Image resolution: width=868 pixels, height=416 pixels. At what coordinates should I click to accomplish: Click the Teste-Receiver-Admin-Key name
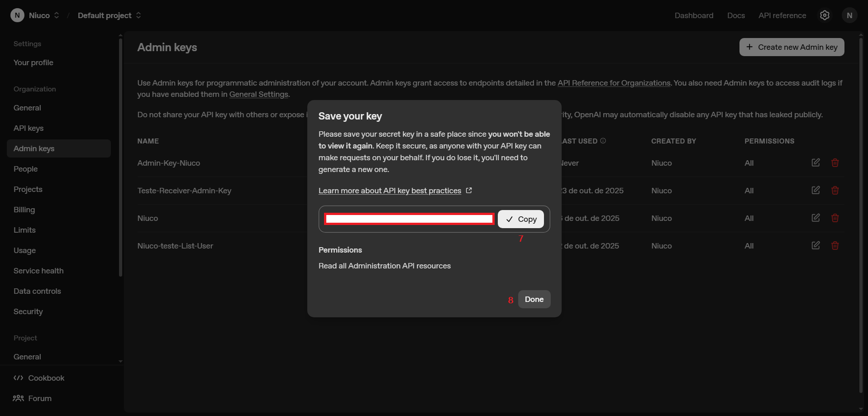[184, 191]
